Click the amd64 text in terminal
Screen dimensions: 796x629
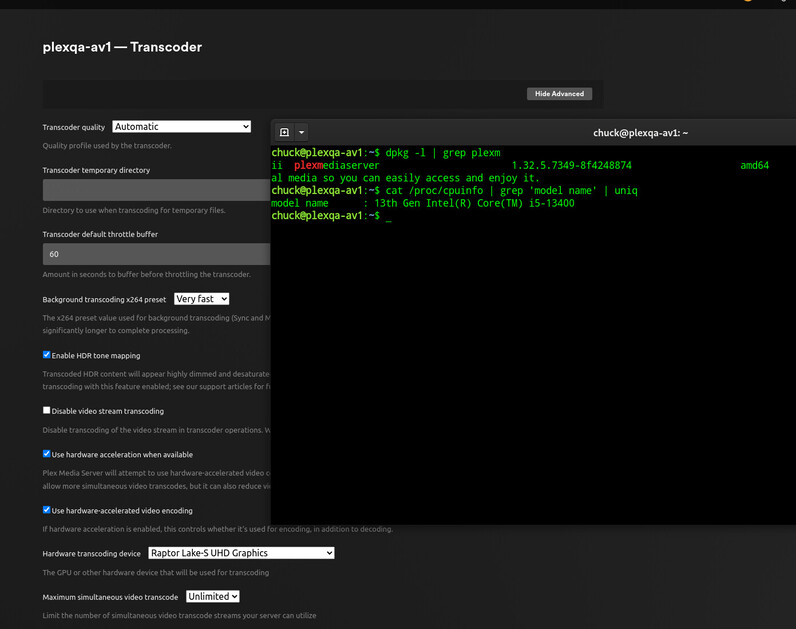(x=754, y=165)
